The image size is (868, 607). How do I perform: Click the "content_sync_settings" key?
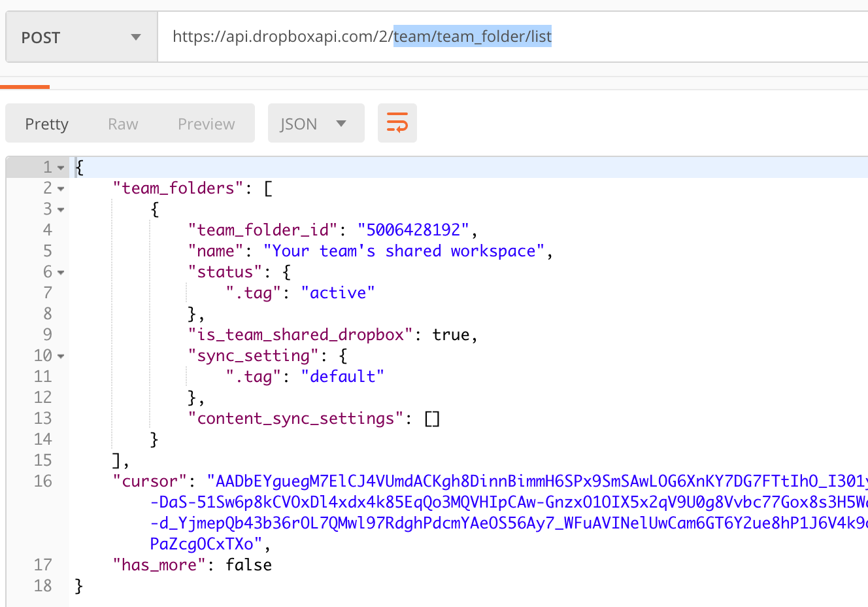[295, 419]
